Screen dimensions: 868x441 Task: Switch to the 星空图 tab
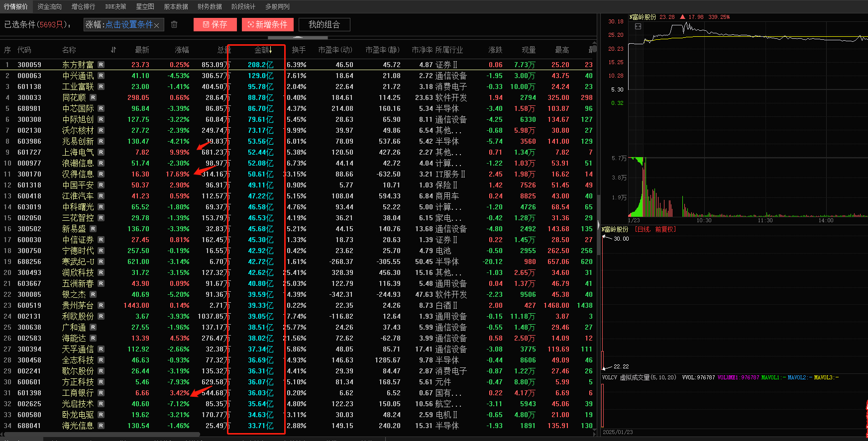[x=145, y=6]
